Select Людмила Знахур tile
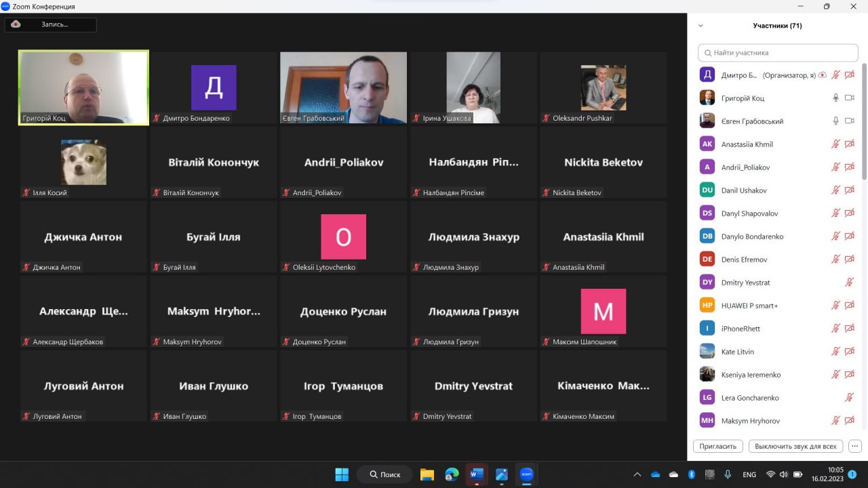 [473, 237]
